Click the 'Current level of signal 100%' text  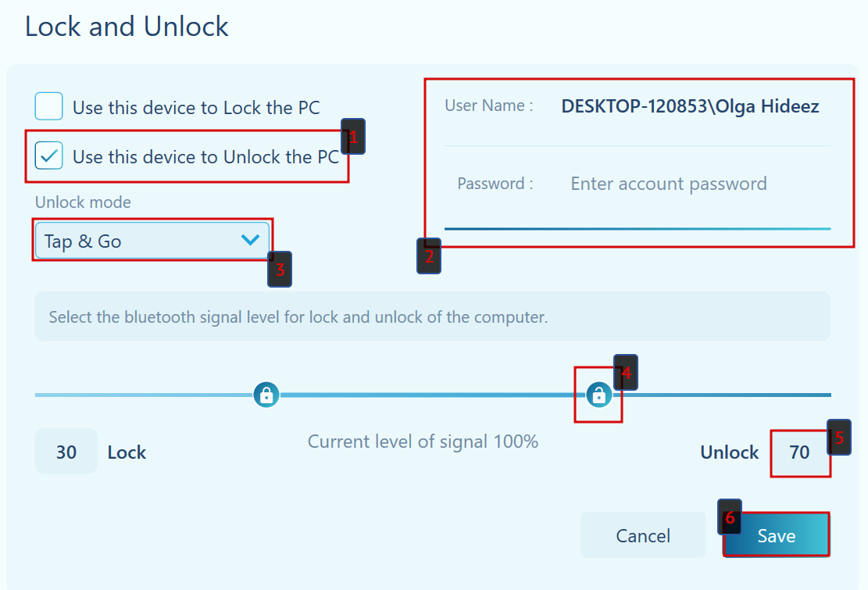click(423, 442)
